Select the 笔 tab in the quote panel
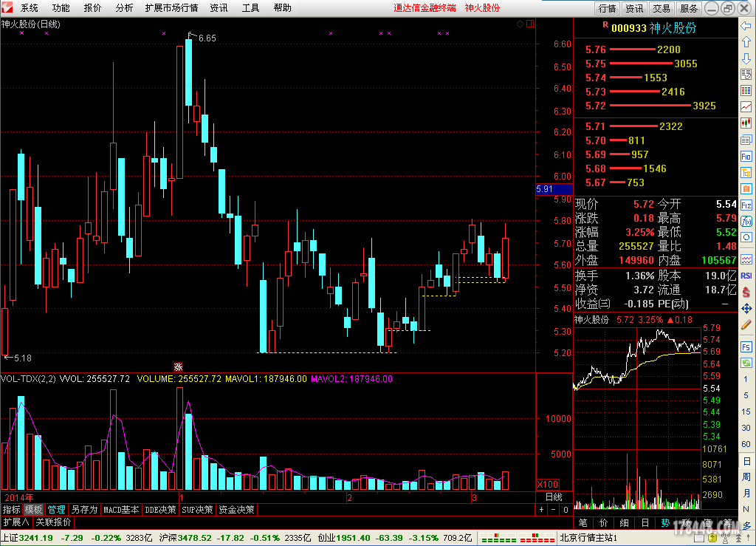The width and height of the screenshot is (756, 546). tap(583, 522)
